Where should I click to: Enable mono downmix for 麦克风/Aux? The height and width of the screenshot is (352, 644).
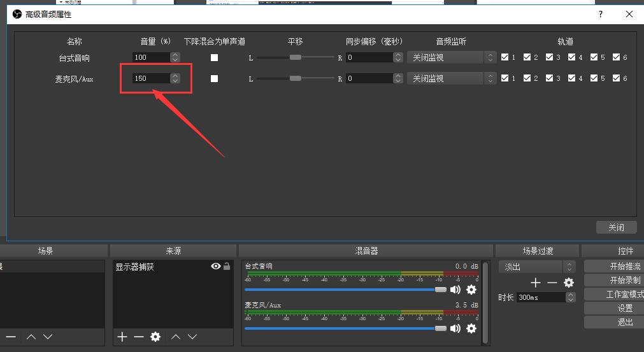[215, 78]
